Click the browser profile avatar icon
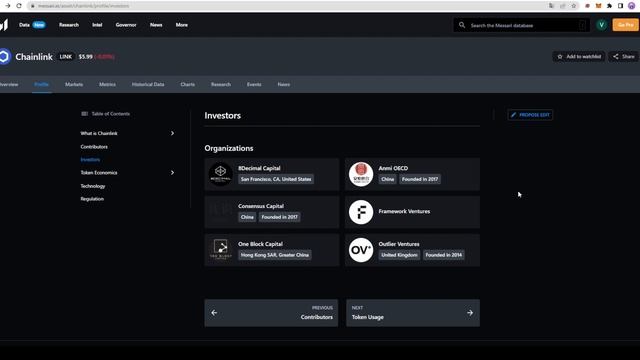Image resolution: width=640 pixels, height=360 pixels. [631, 6]
